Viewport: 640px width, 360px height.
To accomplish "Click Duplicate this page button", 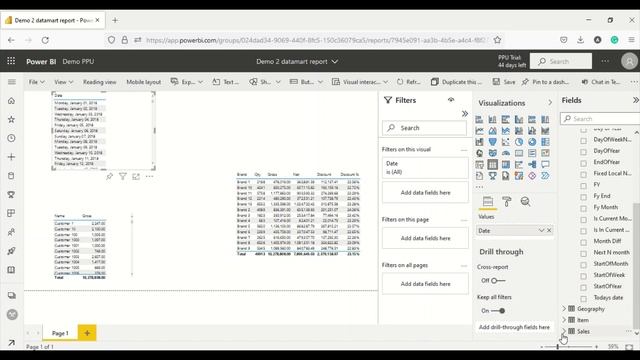I will [456, 82].
